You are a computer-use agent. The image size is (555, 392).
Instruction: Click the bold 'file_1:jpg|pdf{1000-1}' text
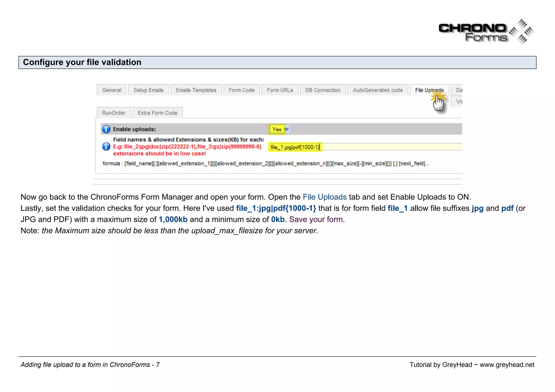pos(276,208)
